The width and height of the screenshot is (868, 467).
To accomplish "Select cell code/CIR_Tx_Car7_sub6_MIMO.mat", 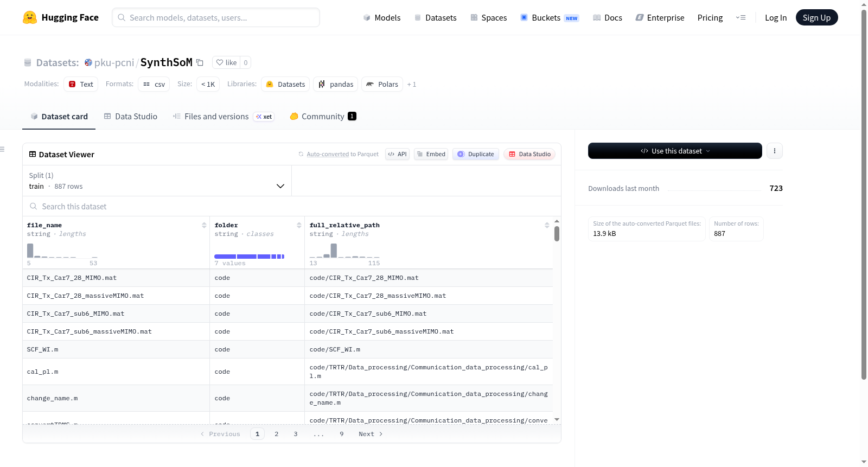I will 429,314.
